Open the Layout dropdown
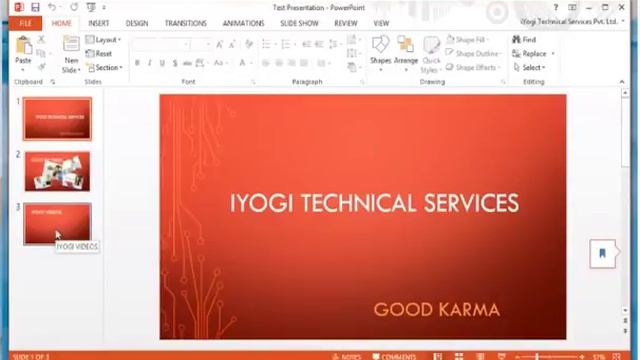This screenshot has width=640, height=360. coord(103,40)
